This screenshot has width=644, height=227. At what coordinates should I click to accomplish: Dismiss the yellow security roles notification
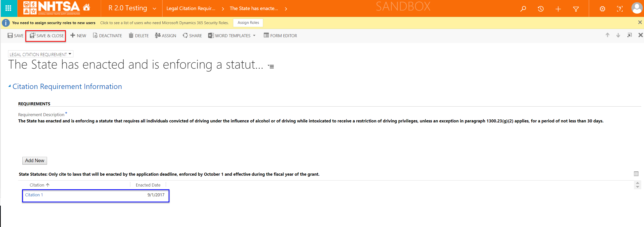(x=640, y=22)
